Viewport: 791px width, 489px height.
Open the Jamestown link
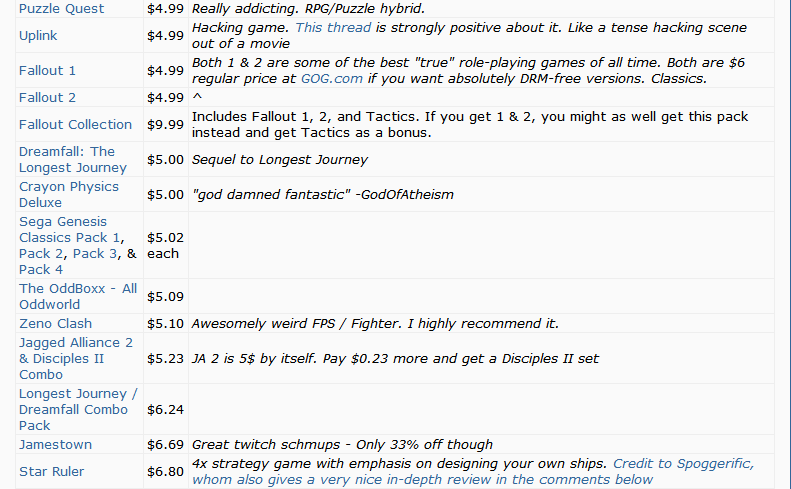(x=55, y=445)
